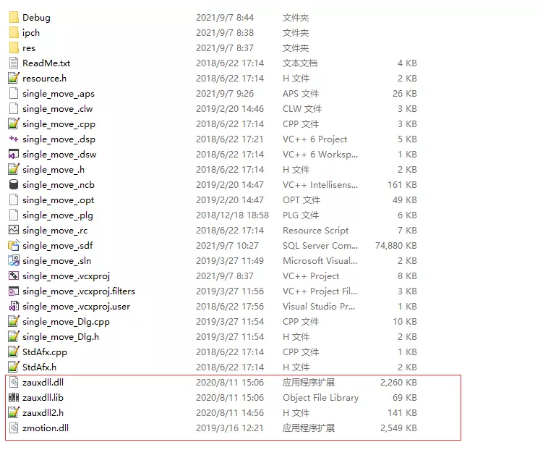Click the StdAfx.h file name

click(39, 367)
